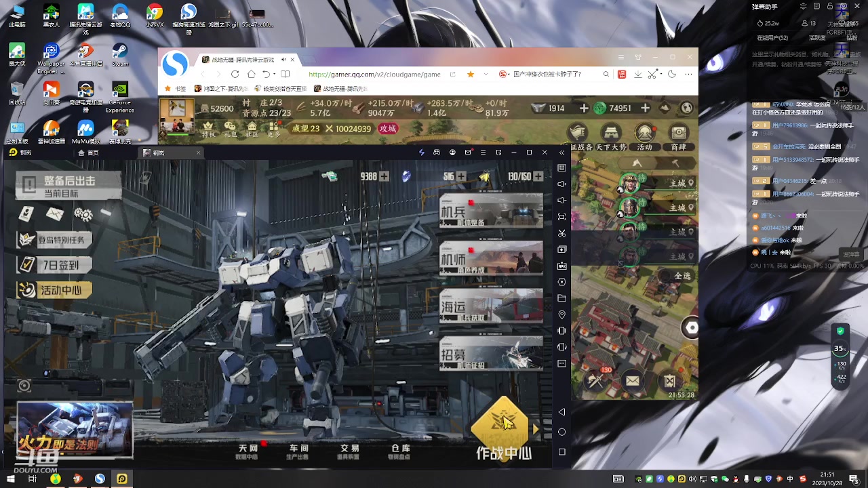
Task: Select the 在线用户(52) tab in 弹幕助手
Action: point(772,38)
